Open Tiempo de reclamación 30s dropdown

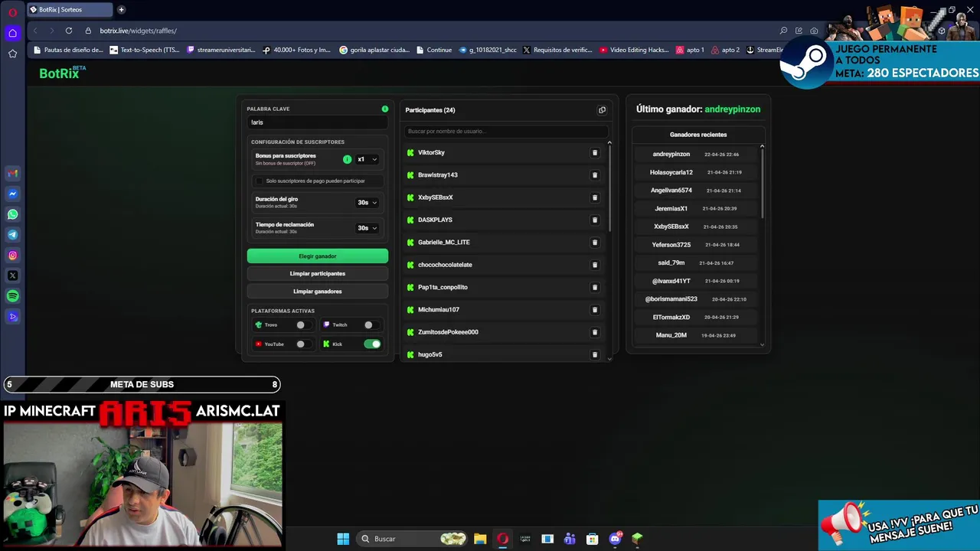click(367, 228)
